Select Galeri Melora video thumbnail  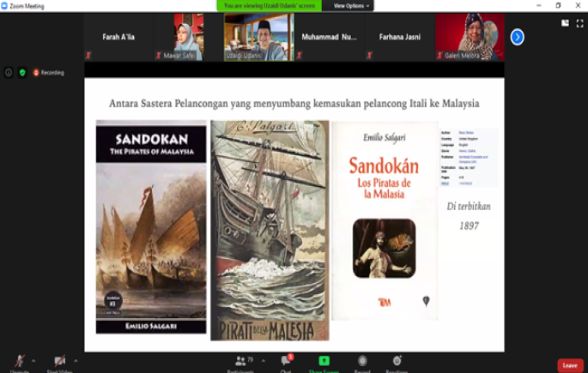(x=470, y=37)
